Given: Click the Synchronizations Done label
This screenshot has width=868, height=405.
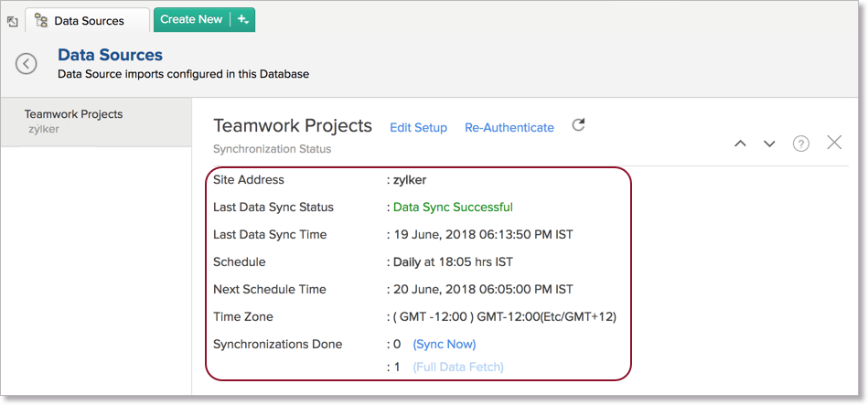Looking at the screenshot, I should [277, 344].
